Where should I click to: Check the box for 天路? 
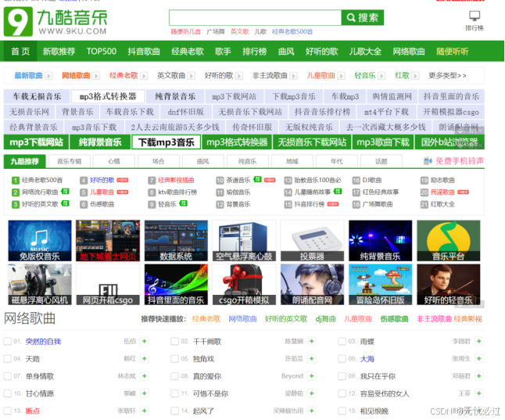pos(7,358)
